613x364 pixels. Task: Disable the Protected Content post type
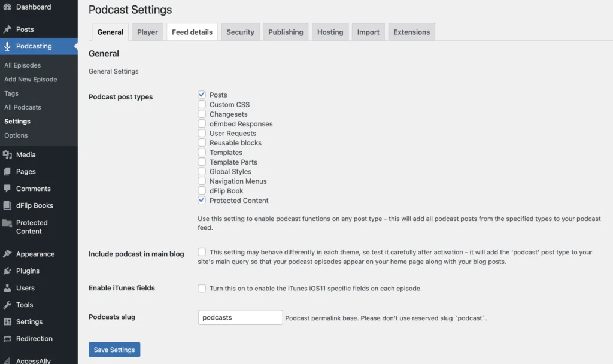202,200
